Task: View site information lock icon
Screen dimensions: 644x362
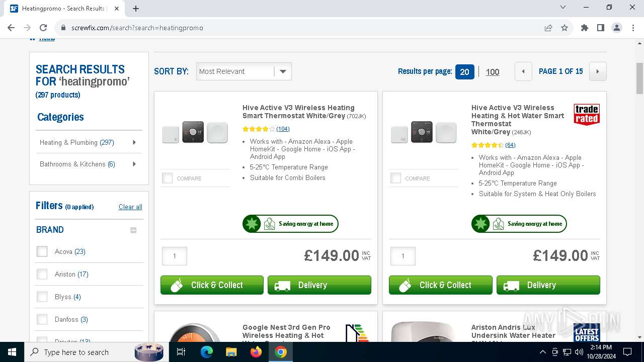Action: coord(63,28)
